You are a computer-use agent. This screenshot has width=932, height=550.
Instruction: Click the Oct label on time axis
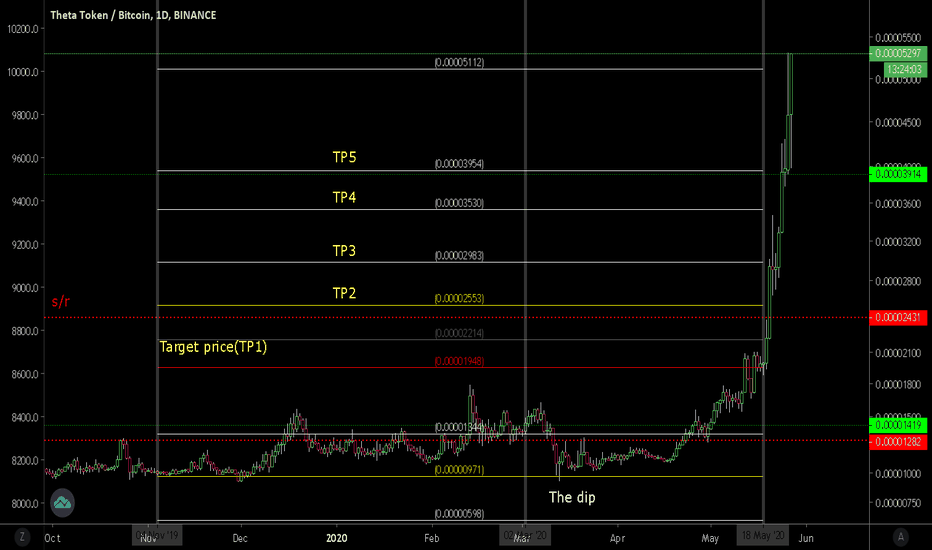coord(52,538)
